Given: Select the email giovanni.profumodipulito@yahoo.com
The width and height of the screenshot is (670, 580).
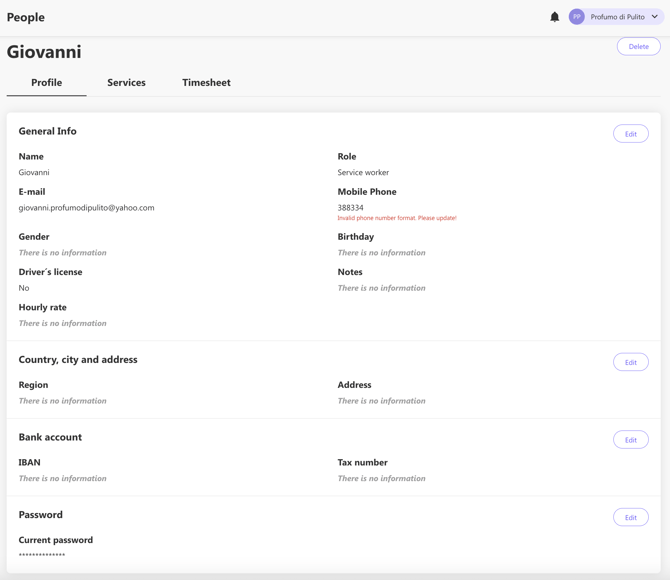Looking at the screenshot, I should point(86,208).
